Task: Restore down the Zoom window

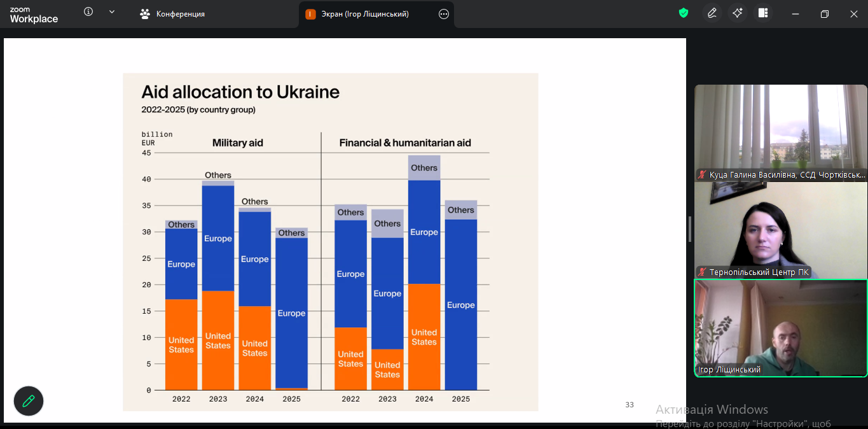Action: click(x=825, y=14)
